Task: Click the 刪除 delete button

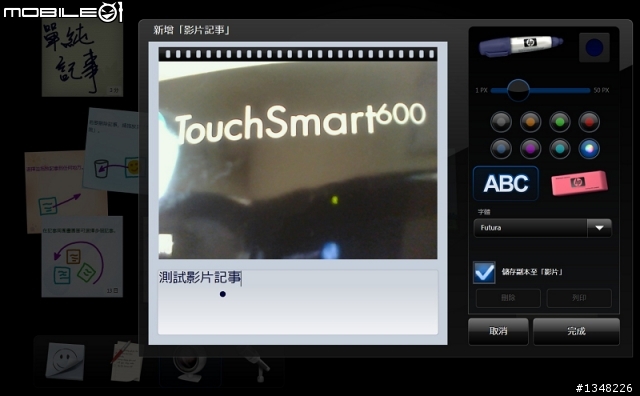Action: (x=508, y=298)
